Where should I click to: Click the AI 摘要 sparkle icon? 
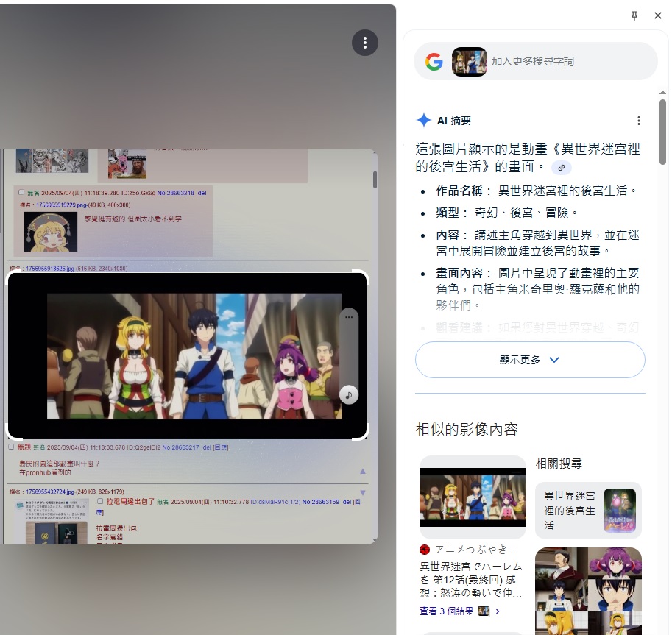click(423, 121)
